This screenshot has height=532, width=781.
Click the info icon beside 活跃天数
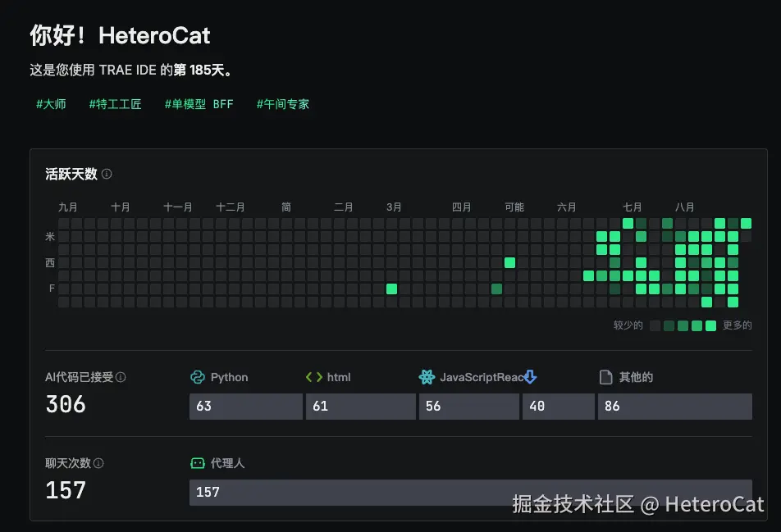pos(107,174)
